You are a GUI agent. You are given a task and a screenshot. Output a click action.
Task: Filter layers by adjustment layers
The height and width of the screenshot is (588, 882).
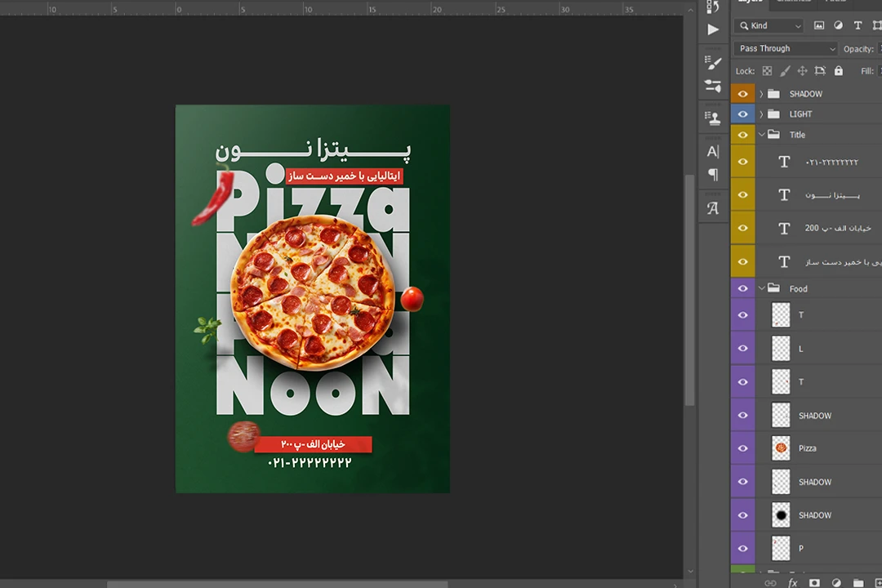[838, 25]
